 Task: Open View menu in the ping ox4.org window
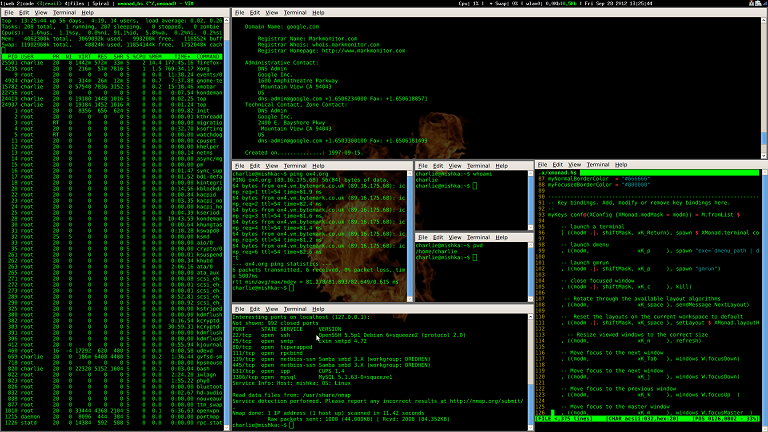[271, 166]
